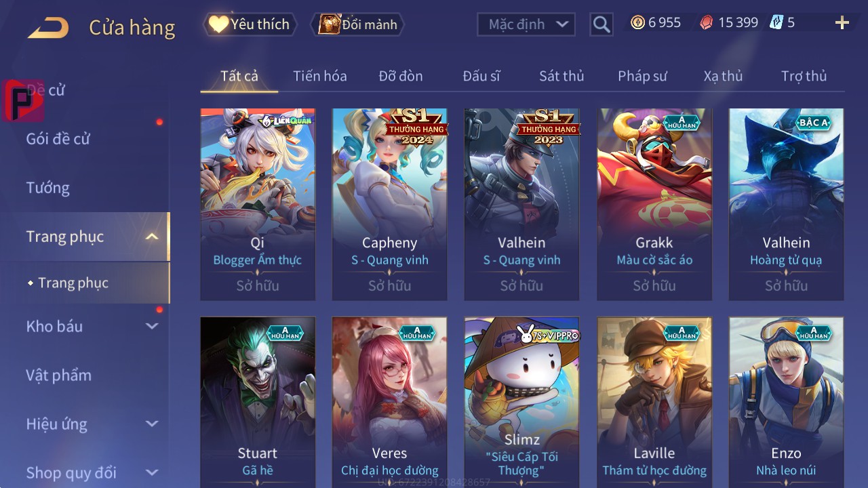Click the red ruby balance icon
Image resolution: width=868 pixels, height=488 pixels.
pos(706,23)
